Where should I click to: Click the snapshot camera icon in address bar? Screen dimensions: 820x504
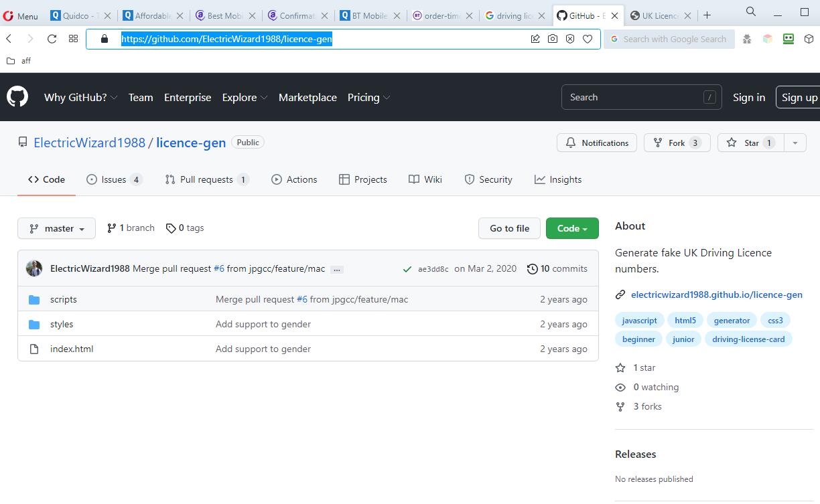click(553, 39)
